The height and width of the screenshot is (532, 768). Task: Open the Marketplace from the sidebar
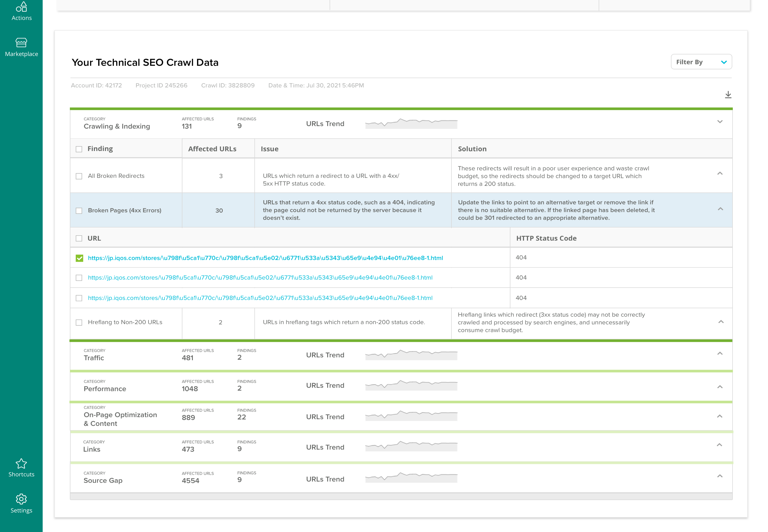pos(21,47)
